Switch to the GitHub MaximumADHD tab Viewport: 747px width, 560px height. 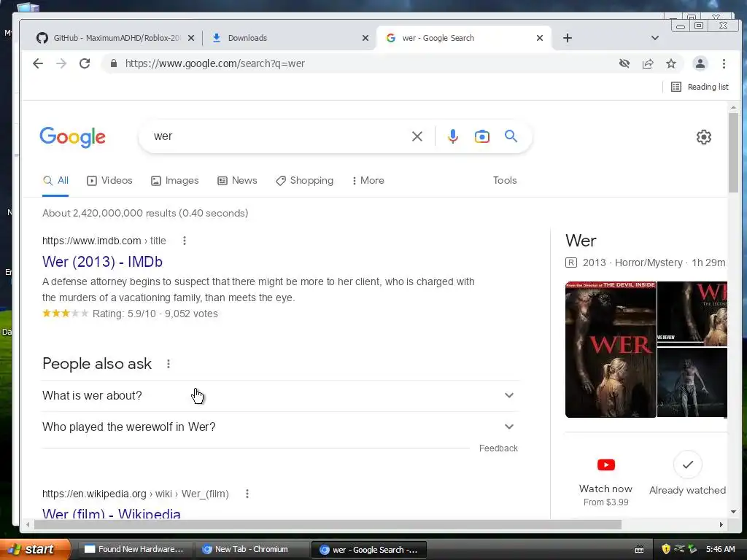pos(116,38)
